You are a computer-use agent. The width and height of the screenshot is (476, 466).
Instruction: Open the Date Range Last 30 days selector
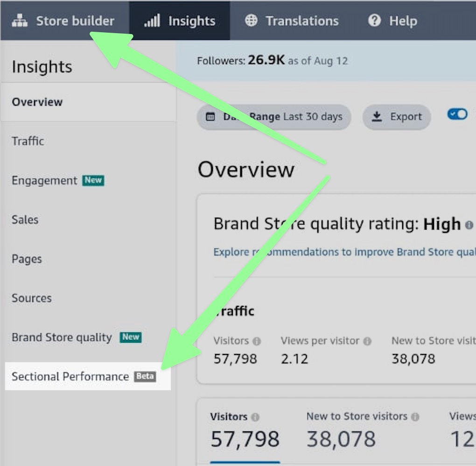(x=274, y=117)
